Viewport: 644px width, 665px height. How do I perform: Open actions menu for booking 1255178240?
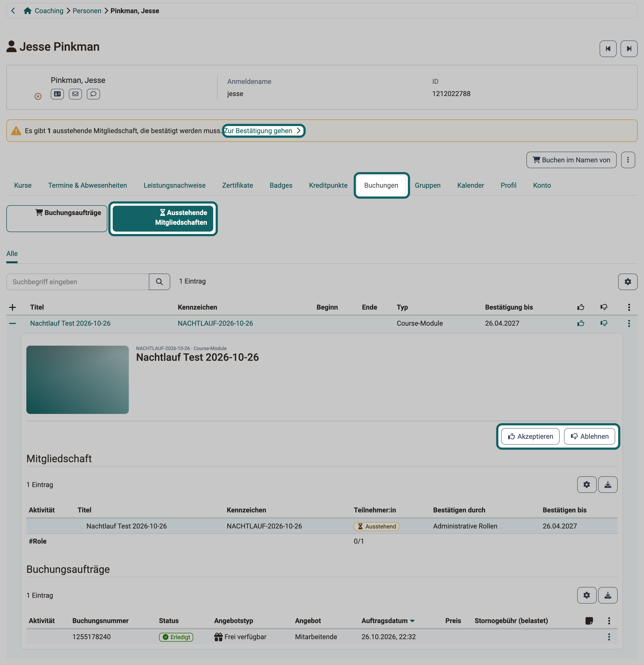pyautogui.click(x=609, y=637)
